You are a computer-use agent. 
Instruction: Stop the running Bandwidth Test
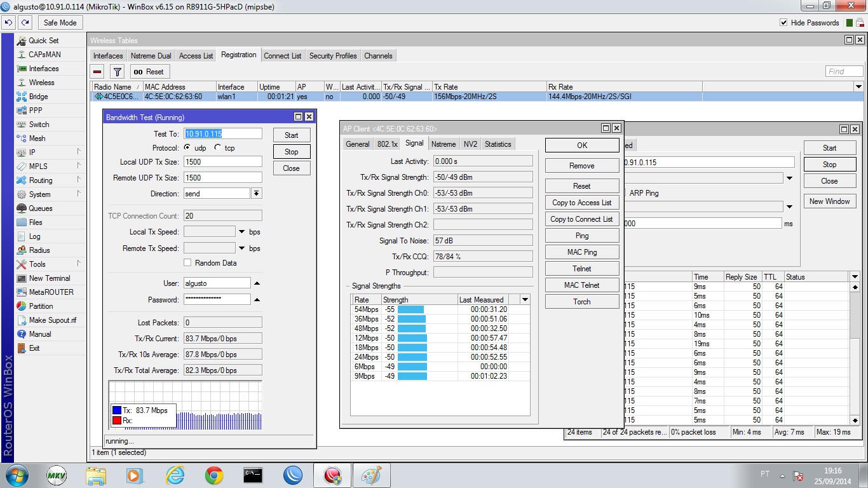pos(291,152)
